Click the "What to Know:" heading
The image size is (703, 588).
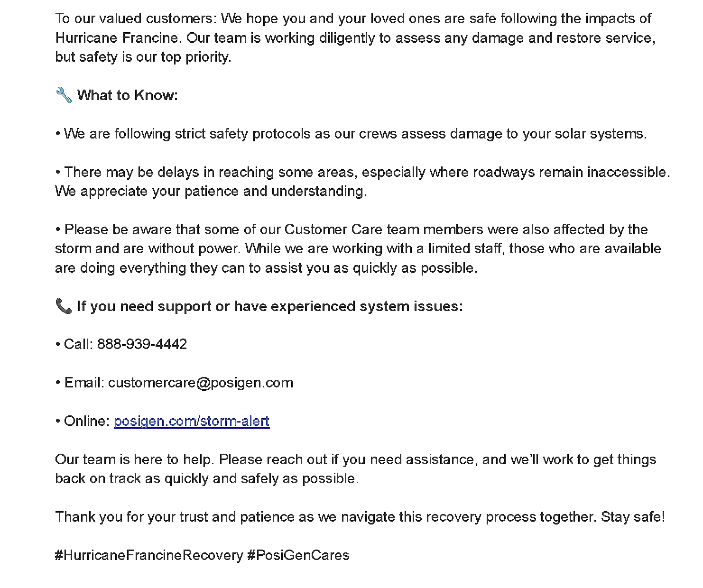click(x=128, y=95)
